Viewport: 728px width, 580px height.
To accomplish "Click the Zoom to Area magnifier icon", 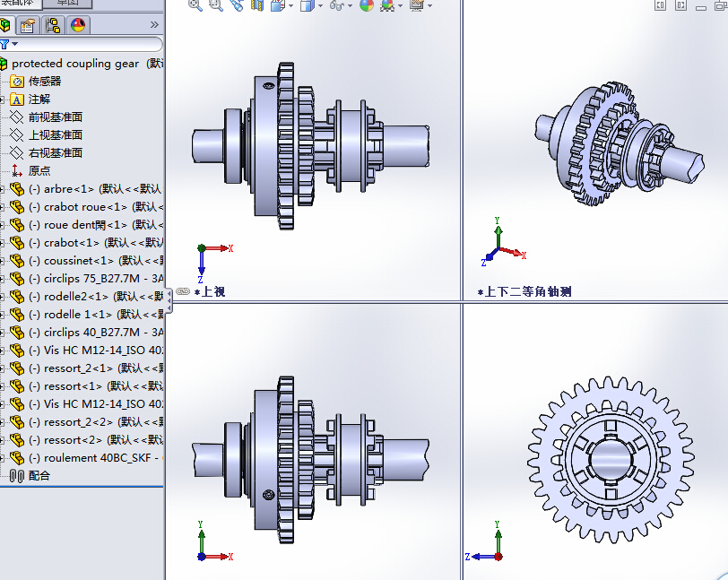I will [216, 5].
